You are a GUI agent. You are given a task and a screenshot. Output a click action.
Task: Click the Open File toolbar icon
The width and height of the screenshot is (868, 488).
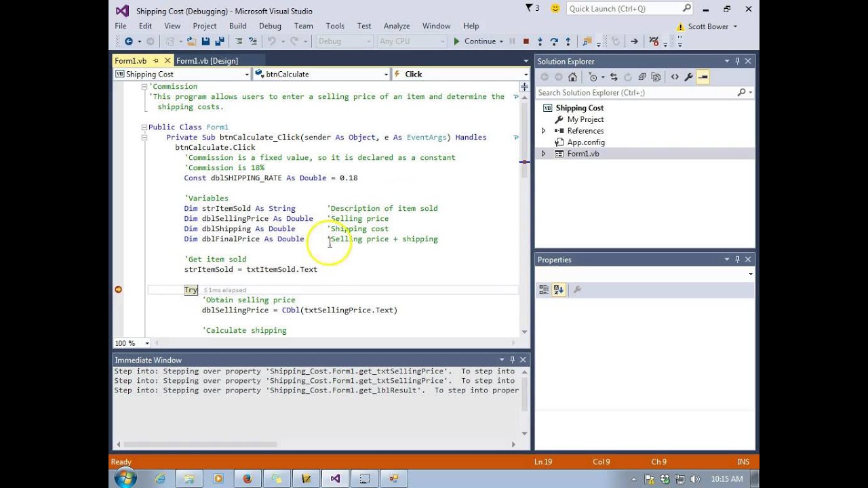pyautogui.click(x=192, y=41)
